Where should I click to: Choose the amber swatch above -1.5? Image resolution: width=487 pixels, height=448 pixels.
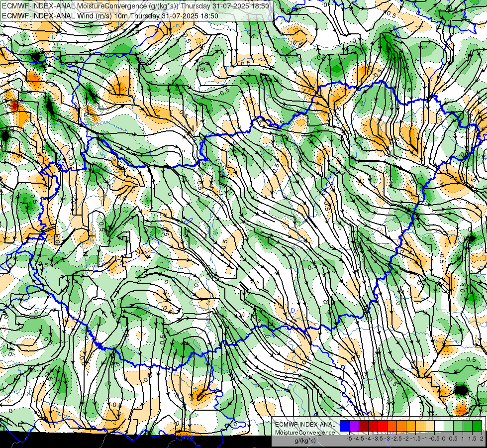tap(411, 426)
